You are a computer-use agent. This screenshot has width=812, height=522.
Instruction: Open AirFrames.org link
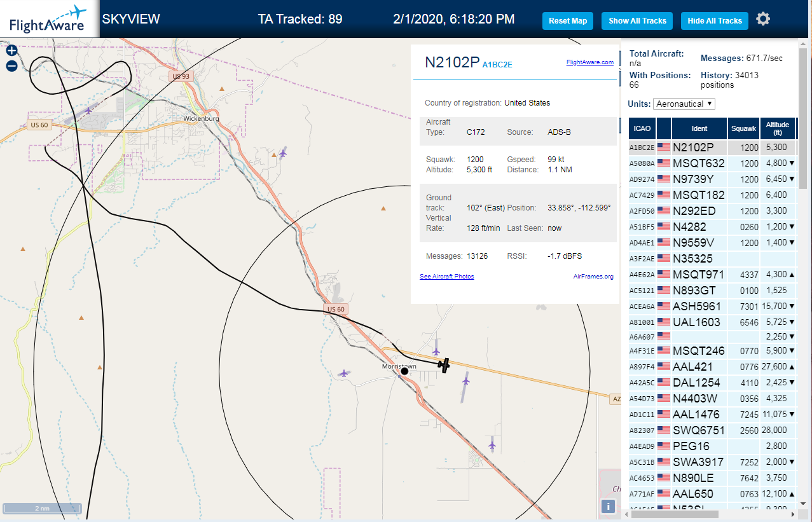click(593, 277)
